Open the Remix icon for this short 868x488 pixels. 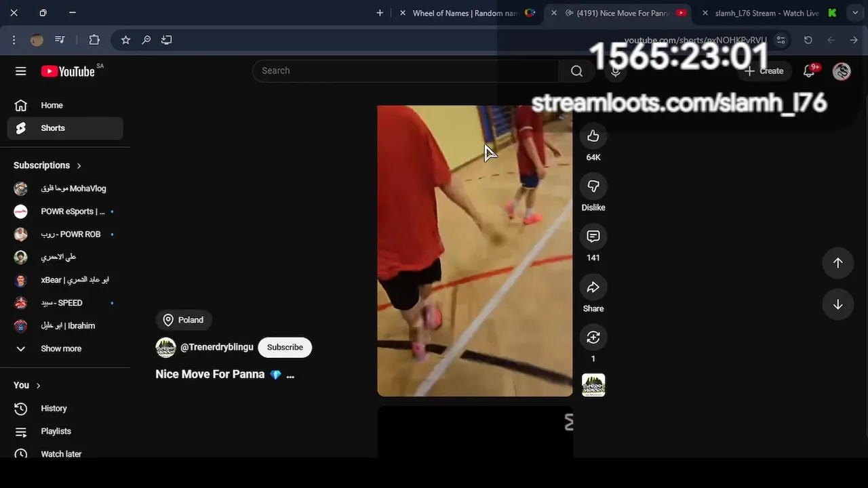point(593,338)
